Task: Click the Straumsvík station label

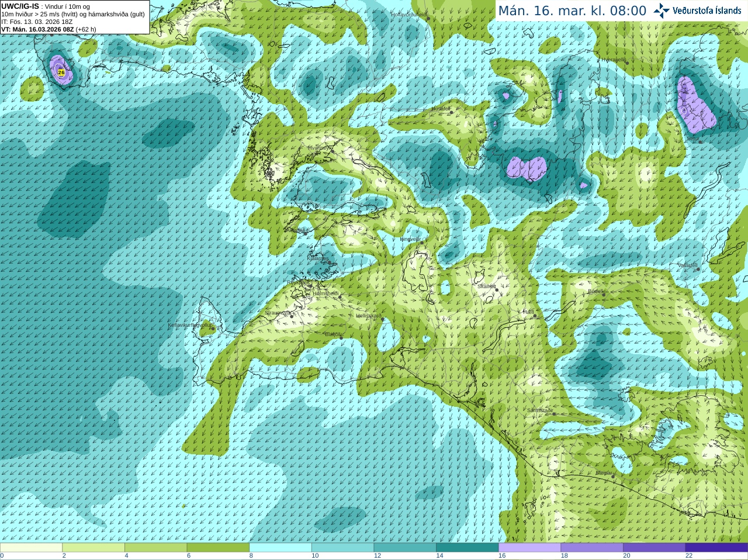Action: (x=278, y=313)
